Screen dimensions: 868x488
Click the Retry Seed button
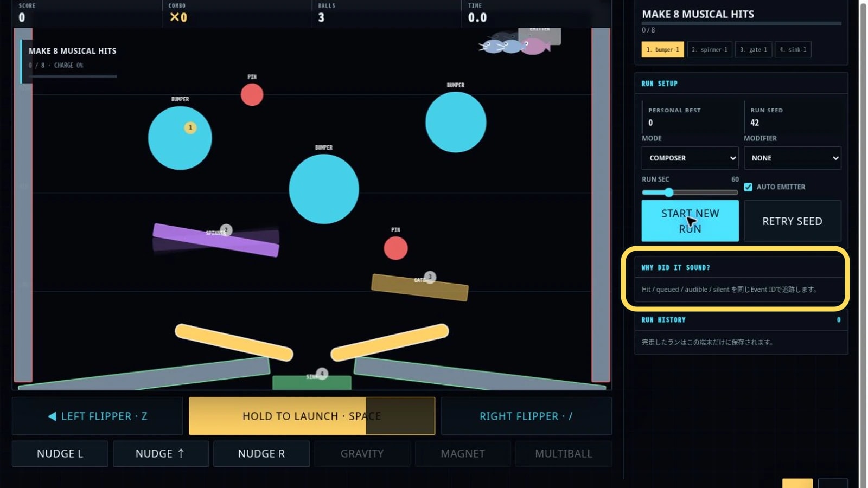pos(792,221)
